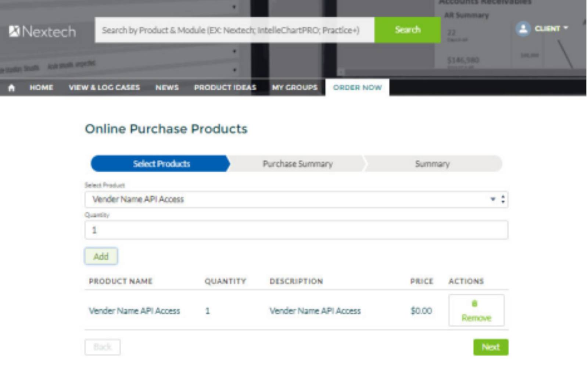Focus the Quantity input field
The width and height of the screenshot is (588, 377).
click(x=296, y=230)
